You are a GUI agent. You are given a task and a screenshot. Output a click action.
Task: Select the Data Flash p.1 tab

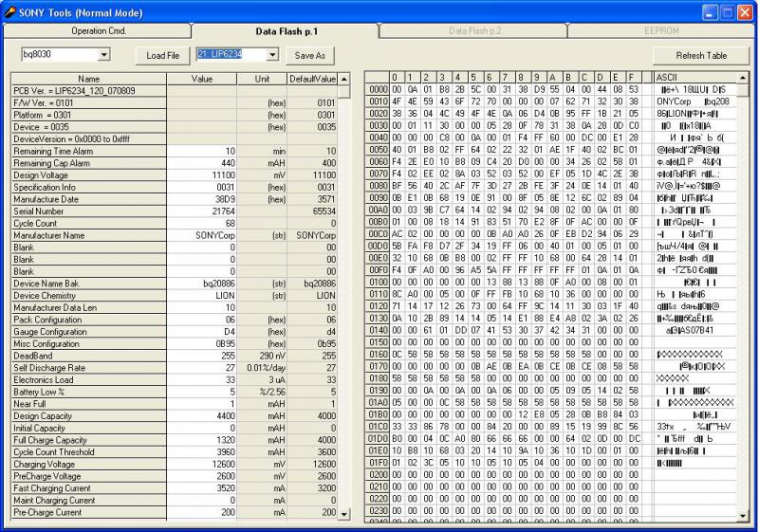point(287,31)
